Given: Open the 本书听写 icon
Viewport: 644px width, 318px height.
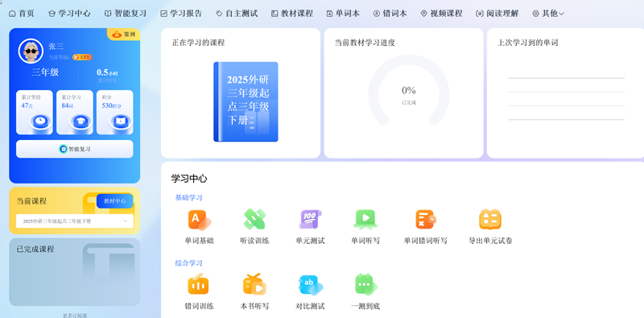Looking at the screenshot, I should pyautogui.click(x=254, y=284).
